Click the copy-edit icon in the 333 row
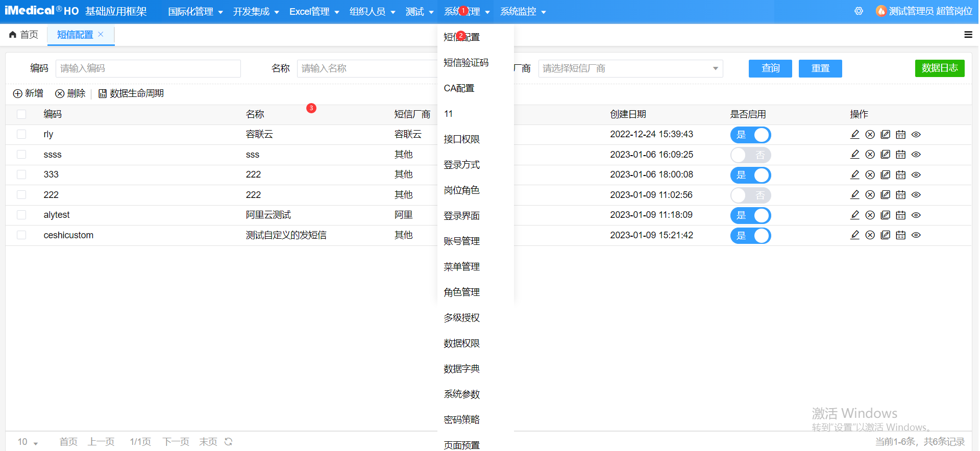980x451 pixels. pos(886,175)
